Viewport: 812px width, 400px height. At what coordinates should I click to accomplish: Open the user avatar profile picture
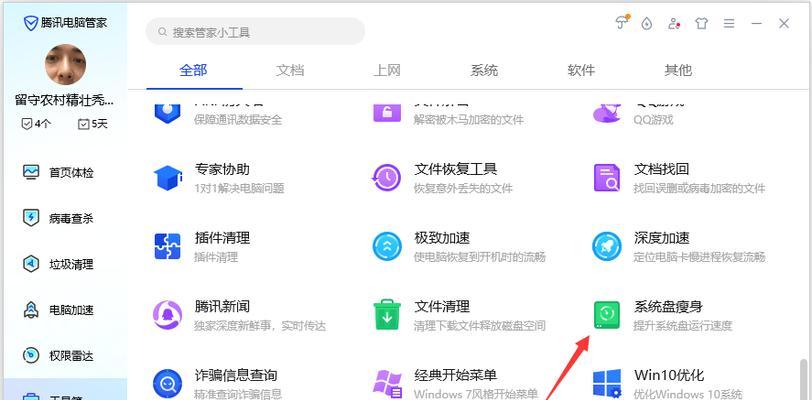pos(65,64)
